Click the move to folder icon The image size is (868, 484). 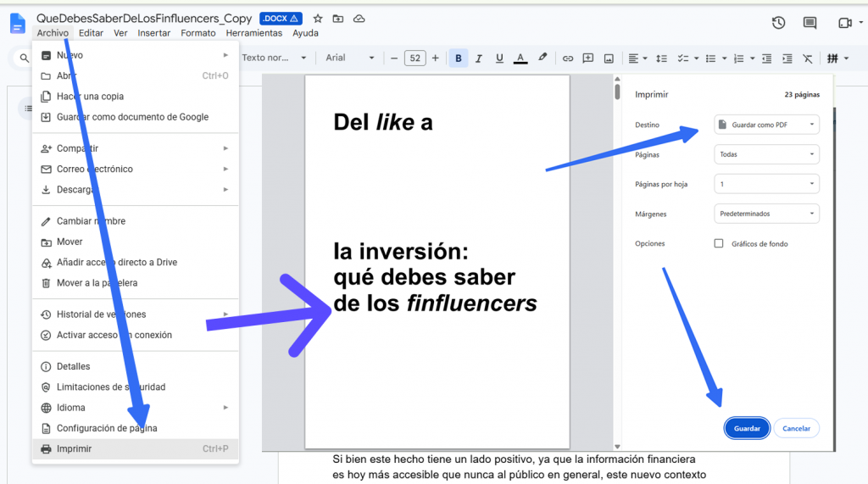pyautogui.click(x=337, y=19)
